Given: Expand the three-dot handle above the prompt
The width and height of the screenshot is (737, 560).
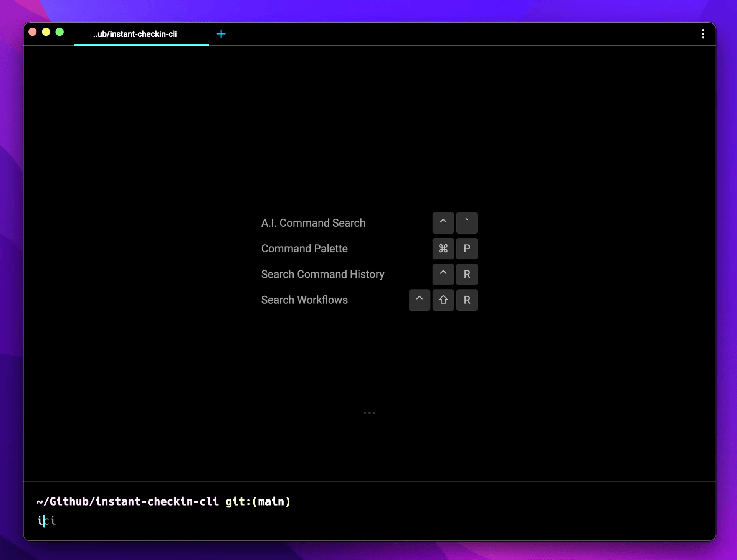Looking at the screenshot, I should tap(369, 413).
